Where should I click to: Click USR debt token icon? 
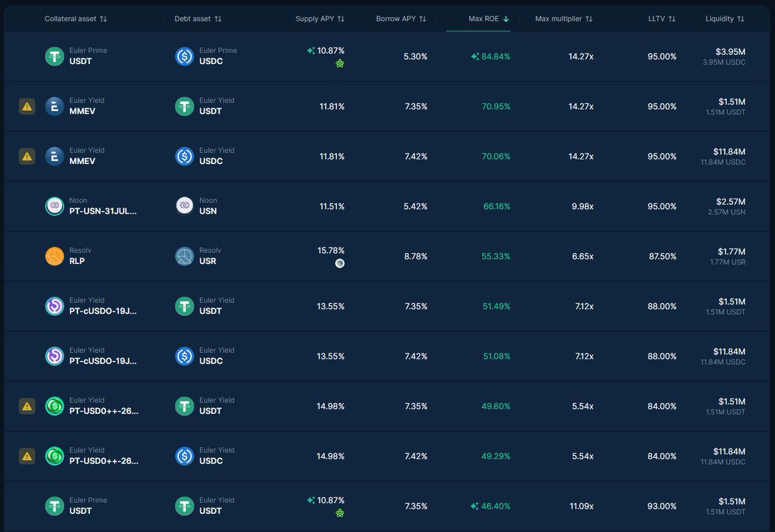[185, 256]
